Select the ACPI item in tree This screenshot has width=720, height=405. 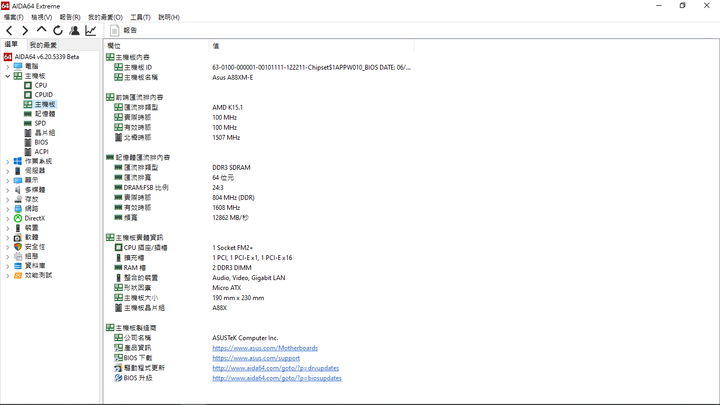click(x=41, y=152)
